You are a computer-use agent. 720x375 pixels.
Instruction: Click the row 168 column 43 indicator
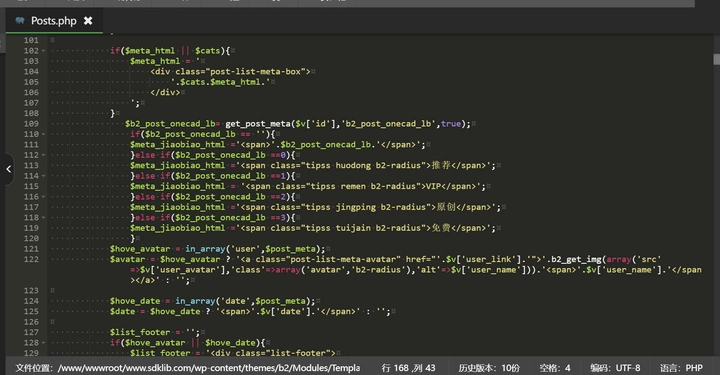click(408, 368)
